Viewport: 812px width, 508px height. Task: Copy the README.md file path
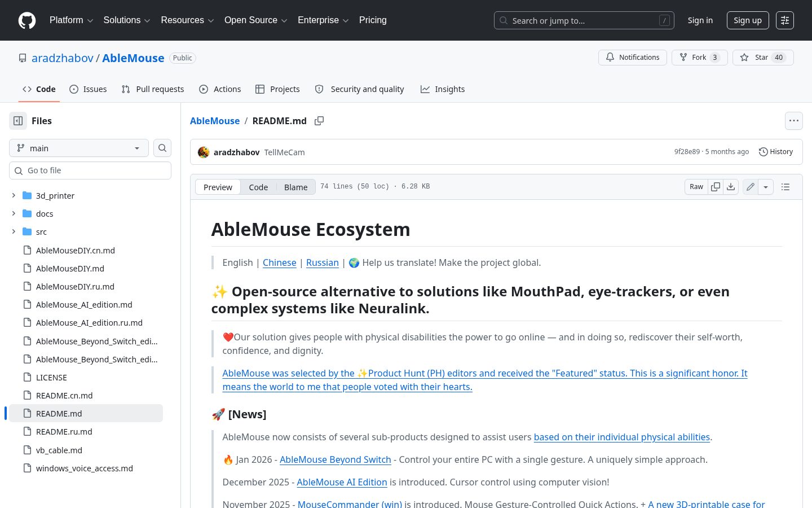(x=319, y=121)
